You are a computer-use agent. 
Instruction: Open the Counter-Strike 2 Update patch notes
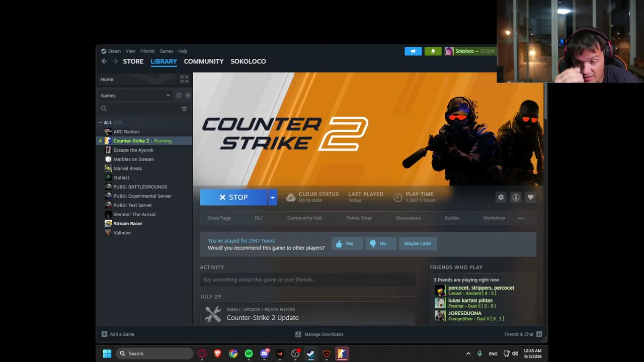[263, 318]
